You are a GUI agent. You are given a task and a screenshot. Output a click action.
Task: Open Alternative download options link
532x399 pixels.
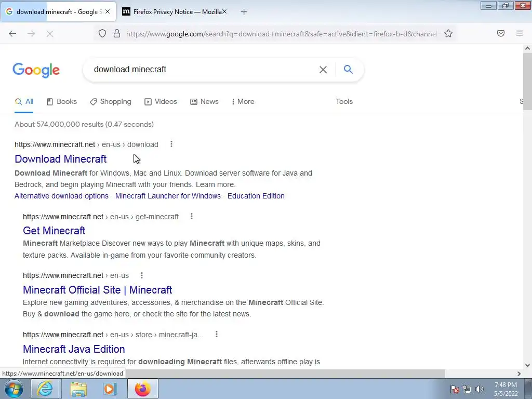click(x=61, y=196)
